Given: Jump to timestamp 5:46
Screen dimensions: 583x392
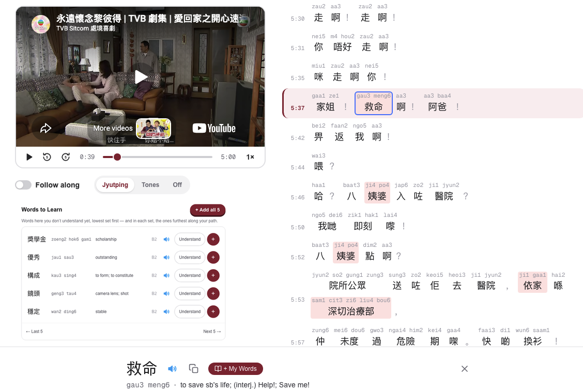Looking at the screenshot, I should click(x=298, y=197).
